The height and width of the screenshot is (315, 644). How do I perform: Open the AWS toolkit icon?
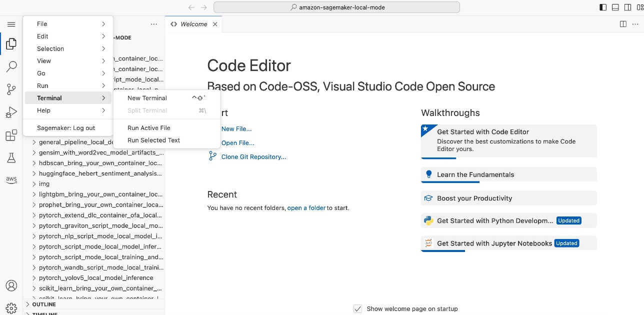pyautogui.click(x=11, y=180)
